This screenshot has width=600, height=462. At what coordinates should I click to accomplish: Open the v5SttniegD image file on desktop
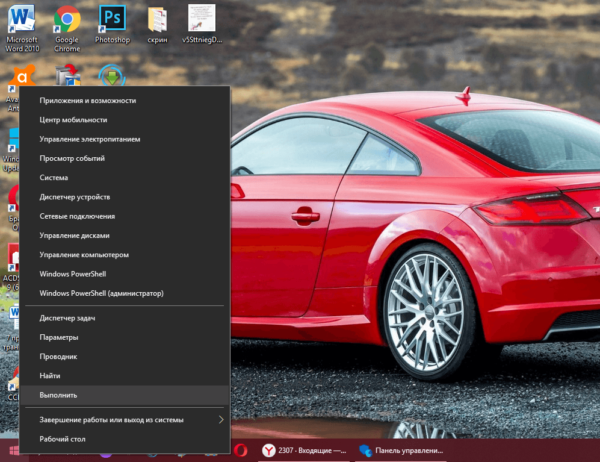(x=202, y=24)
